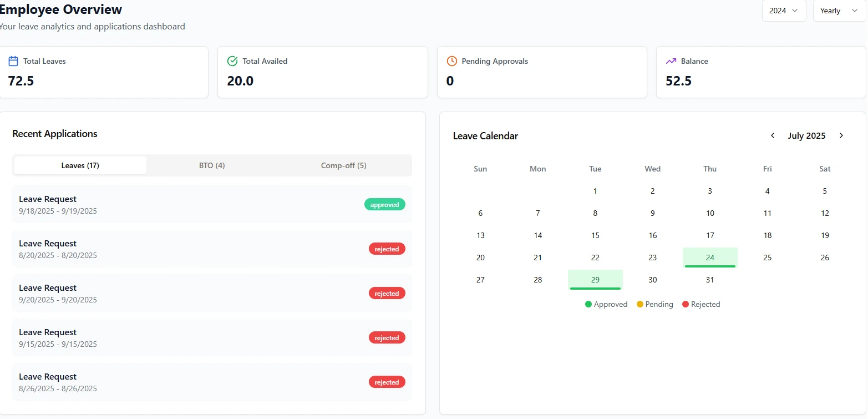Click the trending arrow icon beside Balance
This screenshot has width=868, height=419.
click(671, 61)
